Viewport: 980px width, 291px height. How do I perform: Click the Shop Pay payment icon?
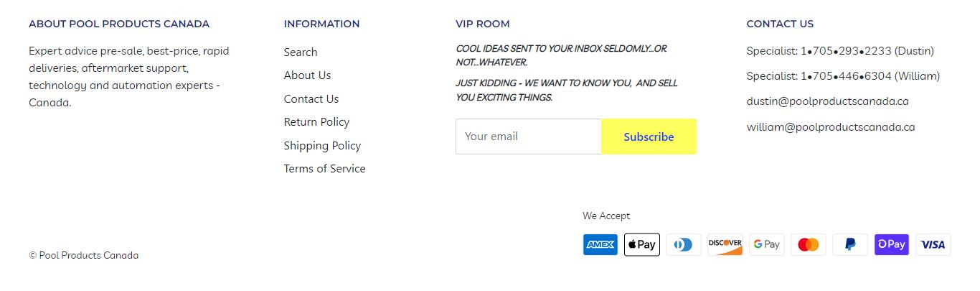point(891,245)
